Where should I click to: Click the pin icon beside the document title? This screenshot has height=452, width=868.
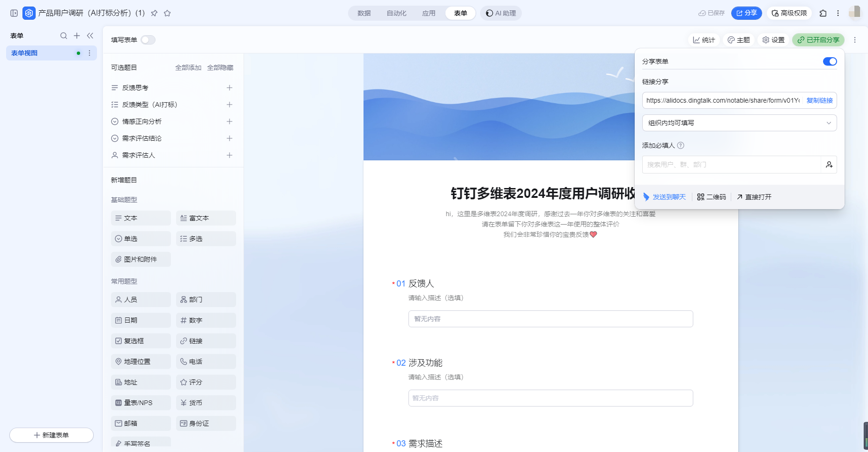tap(154, 13)
